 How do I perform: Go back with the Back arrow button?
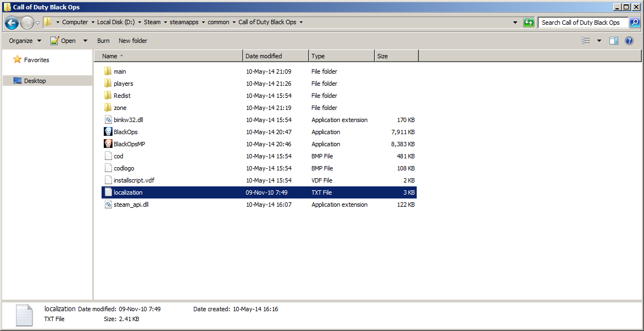coord(12,23)
